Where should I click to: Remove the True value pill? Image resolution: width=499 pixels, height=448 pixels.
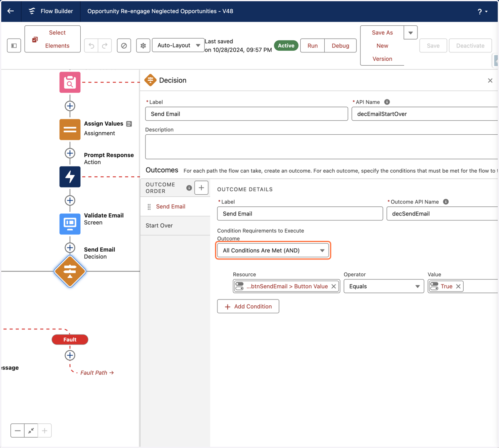458,286
